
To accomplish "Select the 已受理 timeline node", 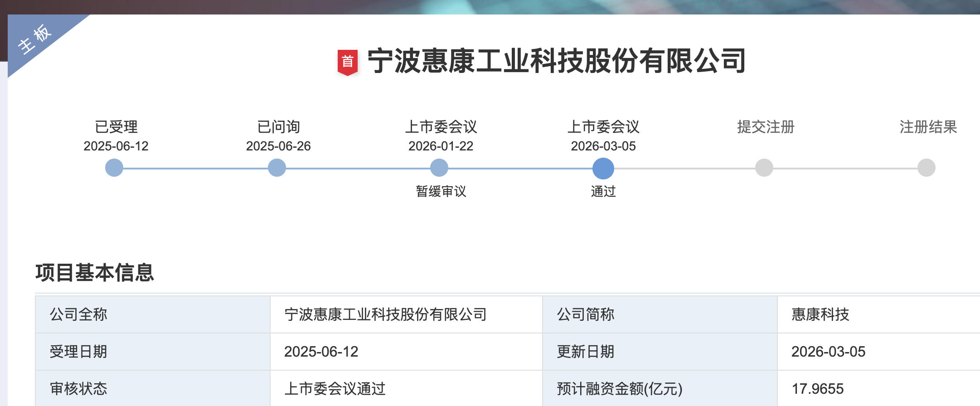I will coord(114,168).
